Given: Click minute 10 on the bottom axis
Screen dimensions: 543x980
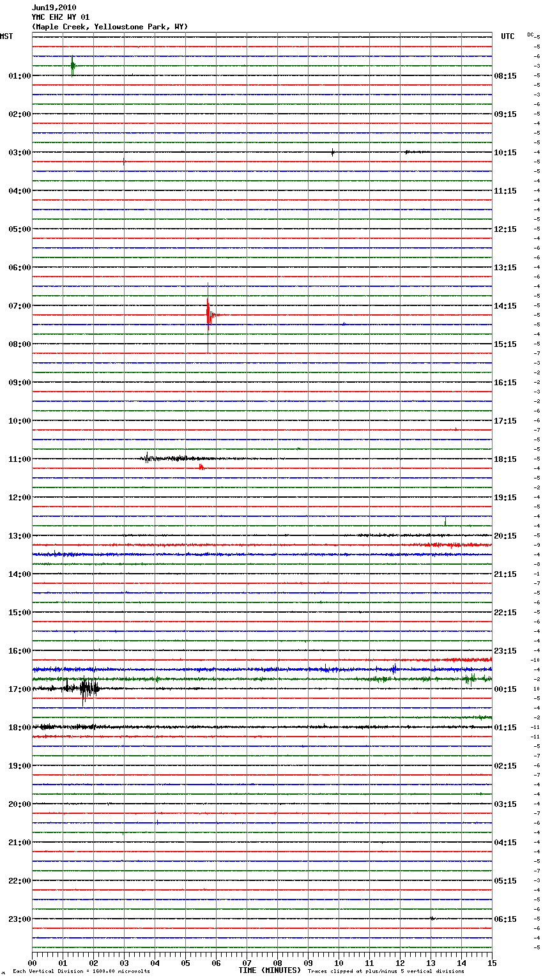Looking at the screenshot, I should click(339, 963).
